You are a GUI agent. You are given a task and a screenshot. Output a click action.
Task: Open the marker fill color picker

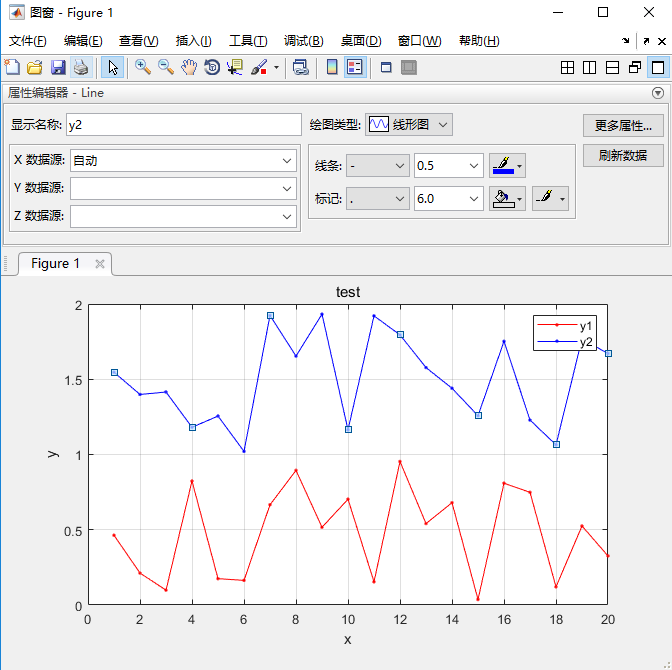click(x=507, y=198)
